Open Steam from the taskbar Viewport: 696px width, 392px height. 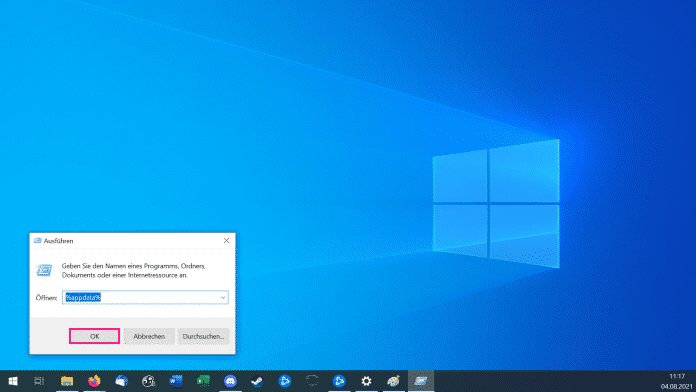coord(257,381)
